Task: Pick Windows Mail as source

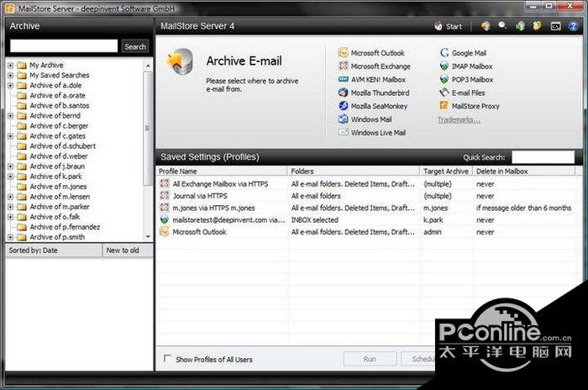Action: pyautogui.click(x=365, y=119)
